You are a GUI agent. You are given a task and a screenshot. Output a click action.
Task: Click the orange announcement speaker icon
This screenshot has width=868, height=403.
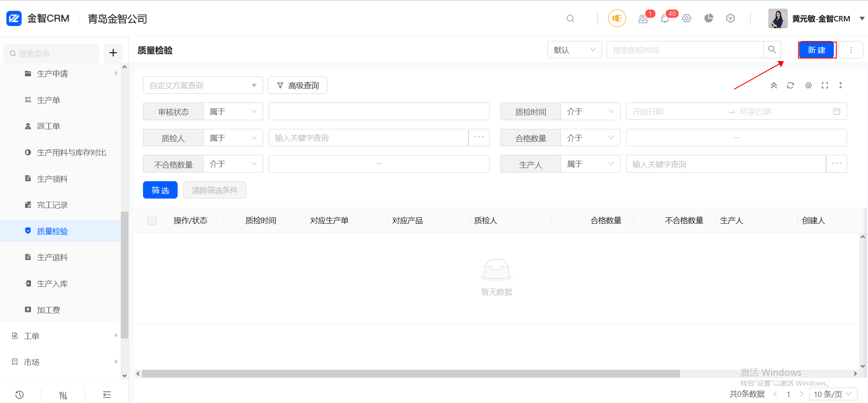tap(617, 18)
